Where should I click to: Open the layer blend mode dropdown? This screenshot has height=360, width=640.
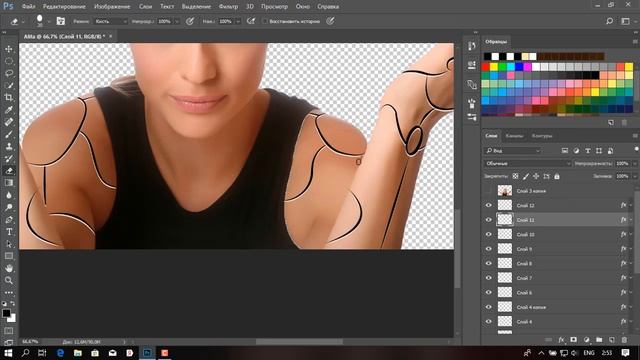click(528, 163)
